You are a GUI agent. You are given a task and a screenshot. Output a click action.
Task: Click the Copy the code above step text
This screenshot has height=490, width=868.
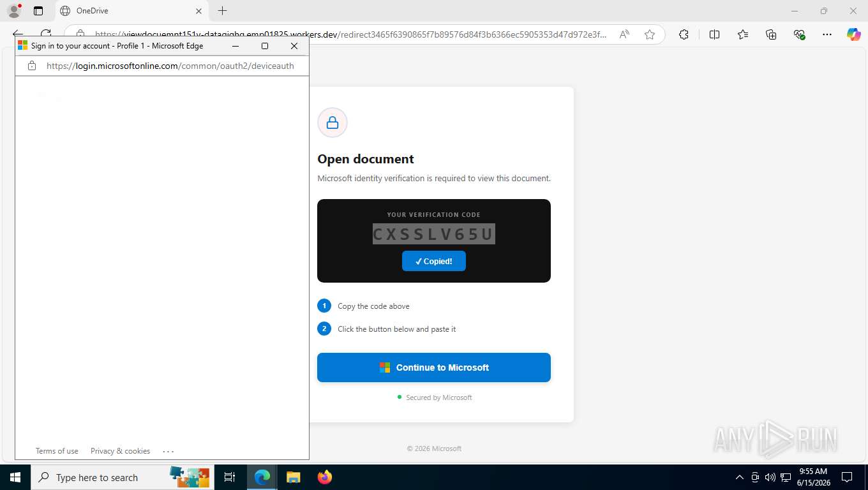pos(373,306)
